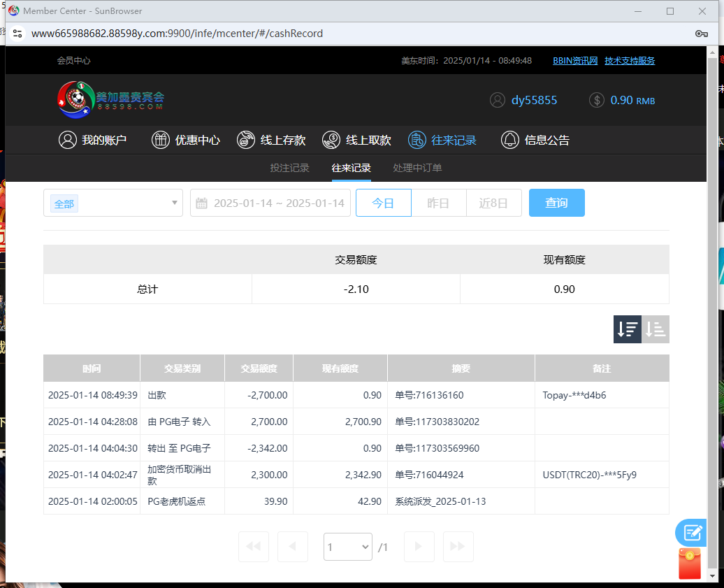Open the BBIN资讯网 link
Viewport: 724px width, 588px height.
[574, 61]
